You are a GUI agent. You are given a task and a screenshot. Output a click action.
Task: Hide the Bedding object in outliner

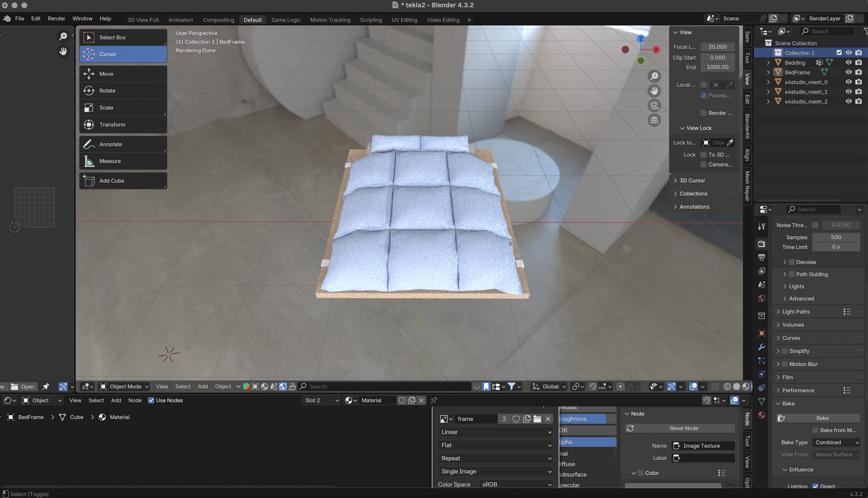point(848,63)
